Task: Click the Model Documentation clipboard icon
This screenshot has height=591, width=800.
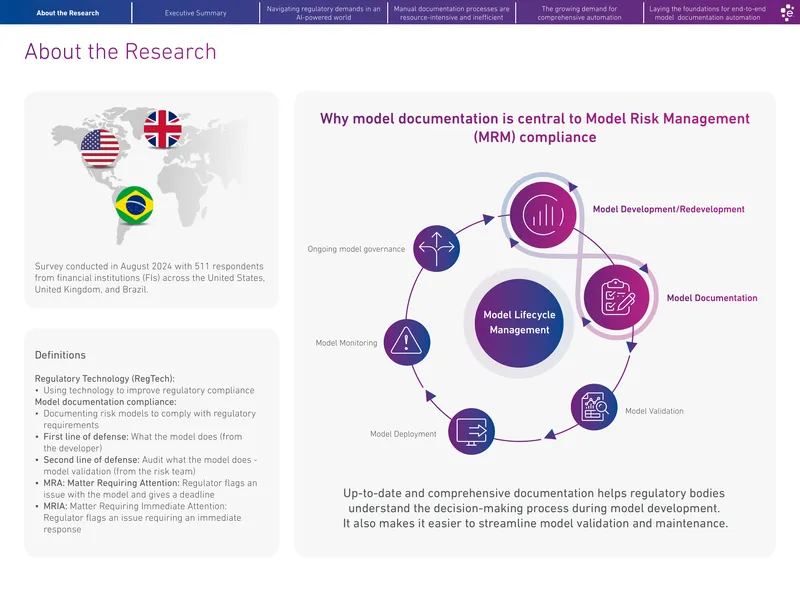Action: pos(617,297)
